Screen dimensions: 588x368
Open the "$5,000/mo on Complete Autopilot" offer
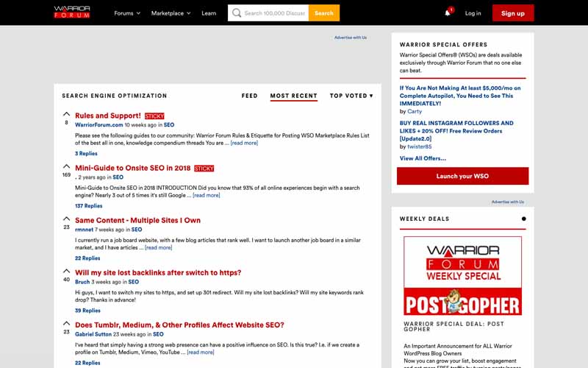point(460,96)
